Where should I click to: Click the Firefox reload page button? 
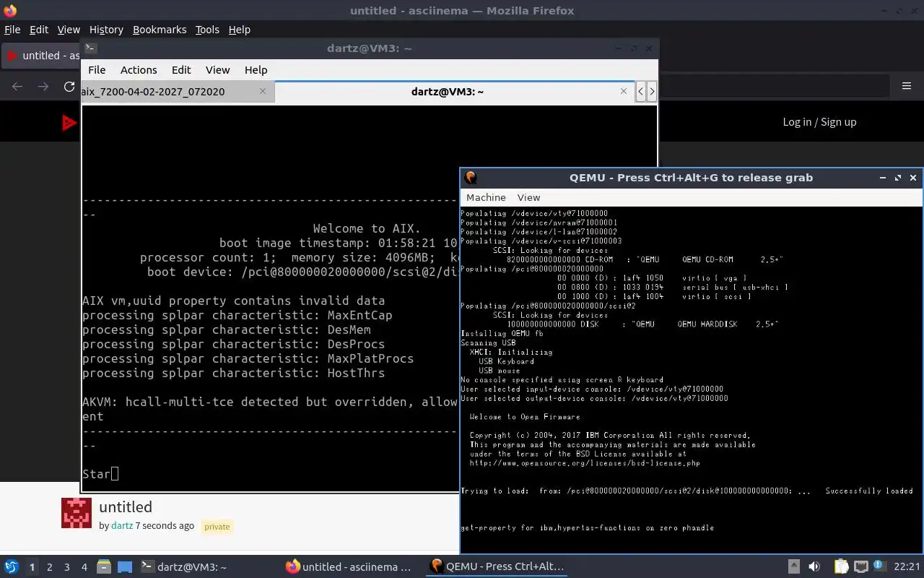click(69, 87)
